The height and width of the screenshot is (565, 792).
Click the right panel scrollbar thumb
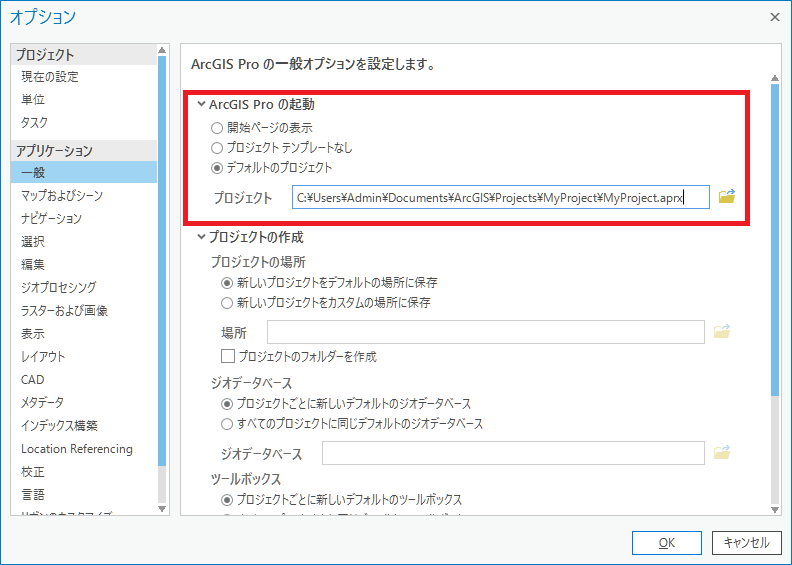coord(774,240)
